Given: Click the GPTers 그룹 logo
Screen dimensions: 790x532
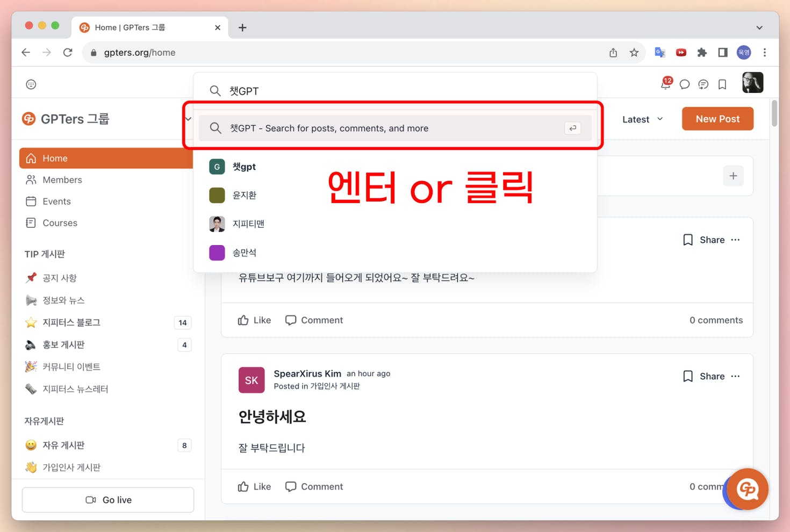Looking at the screenshot, I should point(66,119).
